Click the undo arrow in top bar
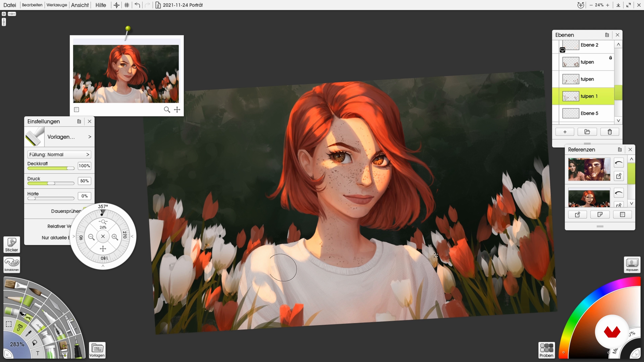644x362 pixels. (137, 5)
